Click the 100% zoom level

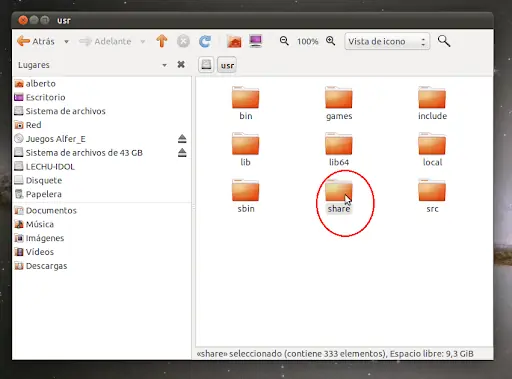308,42
